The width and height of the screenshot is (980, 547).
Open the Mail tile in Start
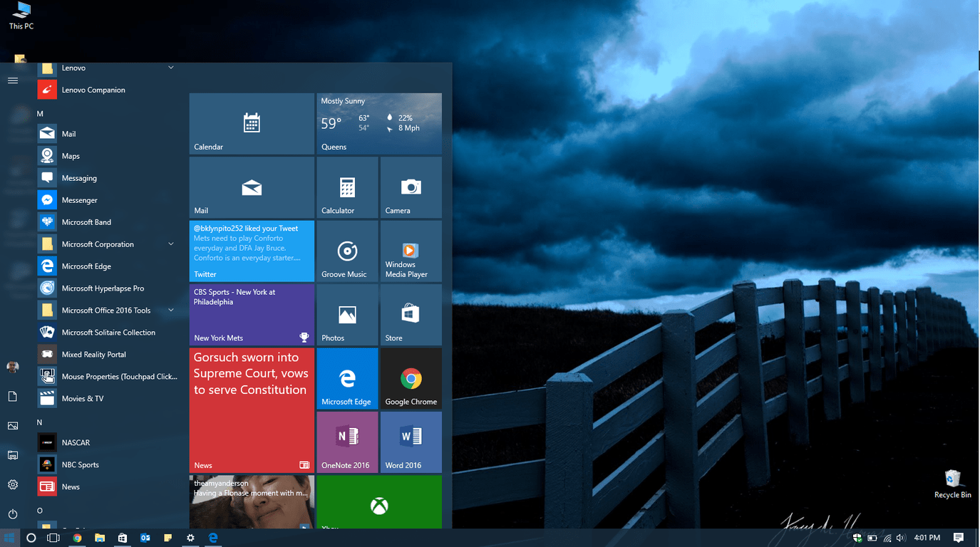click(252, 187)
